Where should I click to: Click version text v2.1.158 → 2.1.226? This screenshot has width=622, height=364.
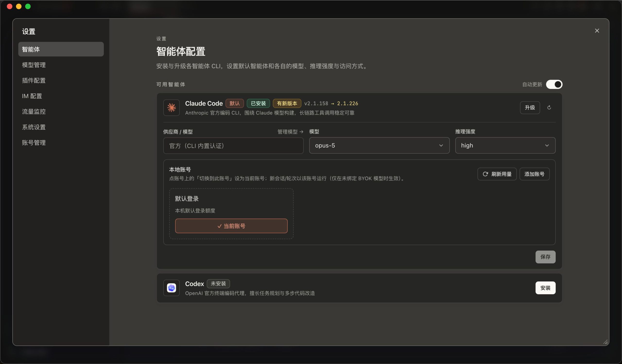(331, 104)
